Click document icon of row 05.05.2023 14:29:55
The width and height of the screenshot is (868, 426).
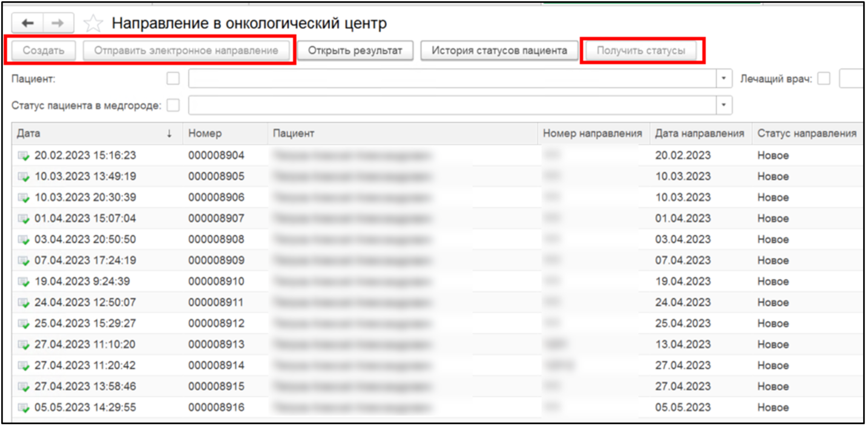click(x=24, y=408)
